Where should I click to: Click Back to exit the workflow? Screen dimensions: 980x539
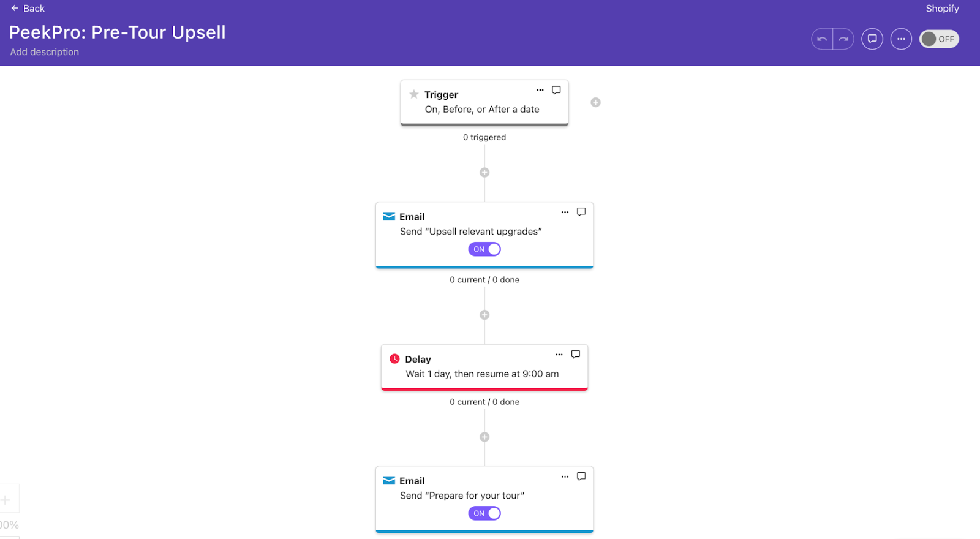pos(28,9)
